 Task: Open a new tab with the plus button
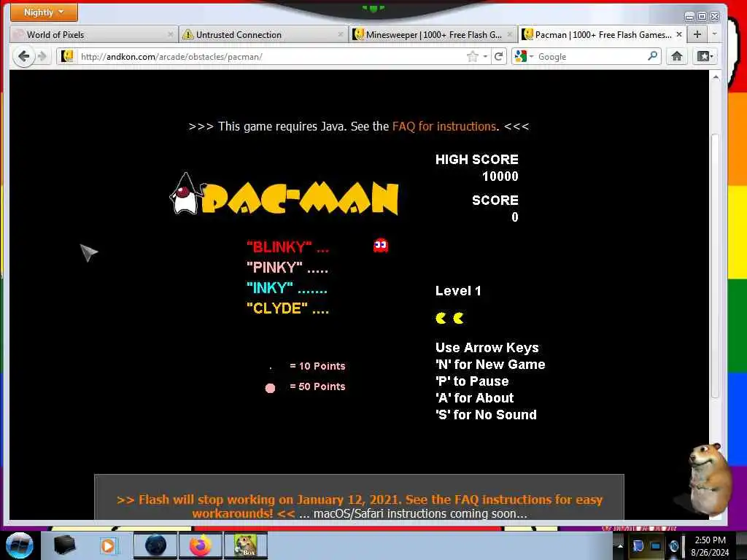(697, 34)
